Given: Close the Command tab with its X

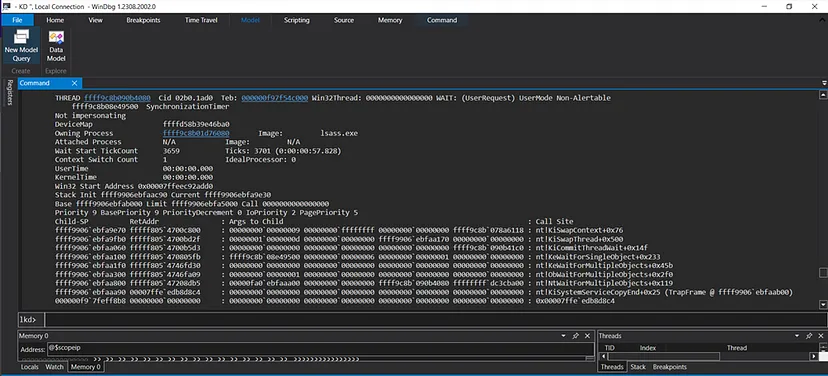Looking at the screenshot, I should point(74,83).
